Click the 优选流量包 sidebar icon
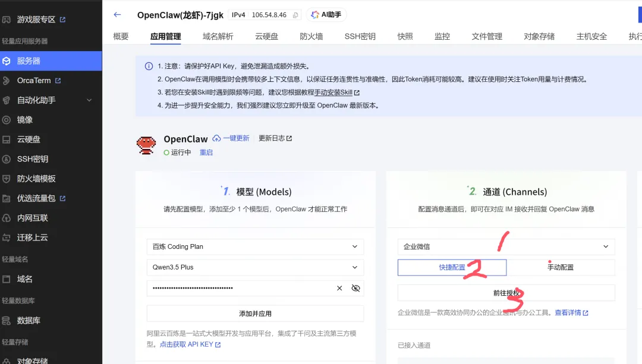Viewport: 642px width, 364px height. [6, 198]
